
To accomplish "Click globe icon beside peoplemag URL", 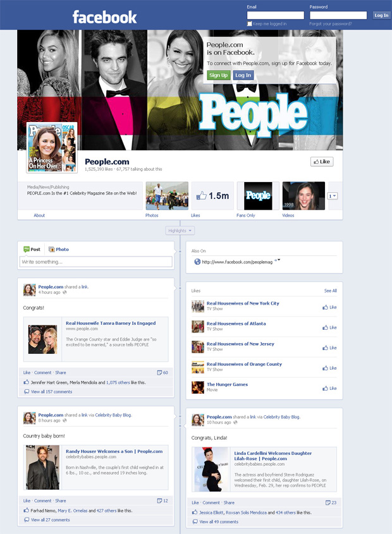I will point(197,262).
